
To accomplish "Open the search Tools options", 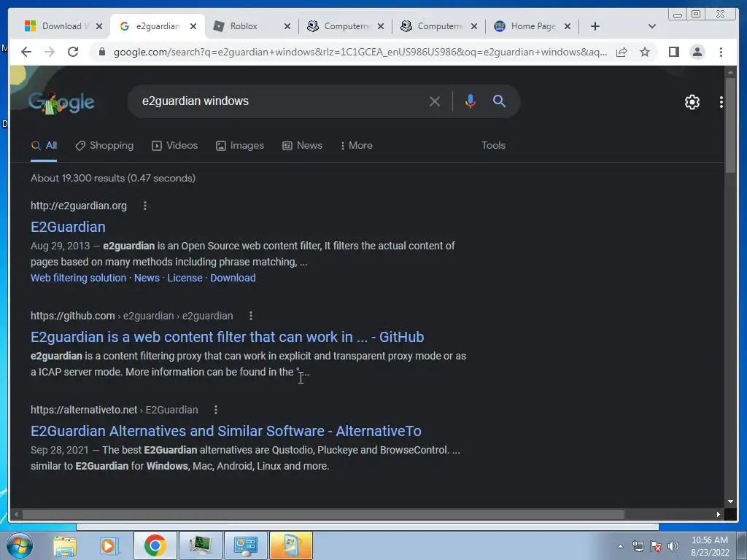I will point(493,146).
